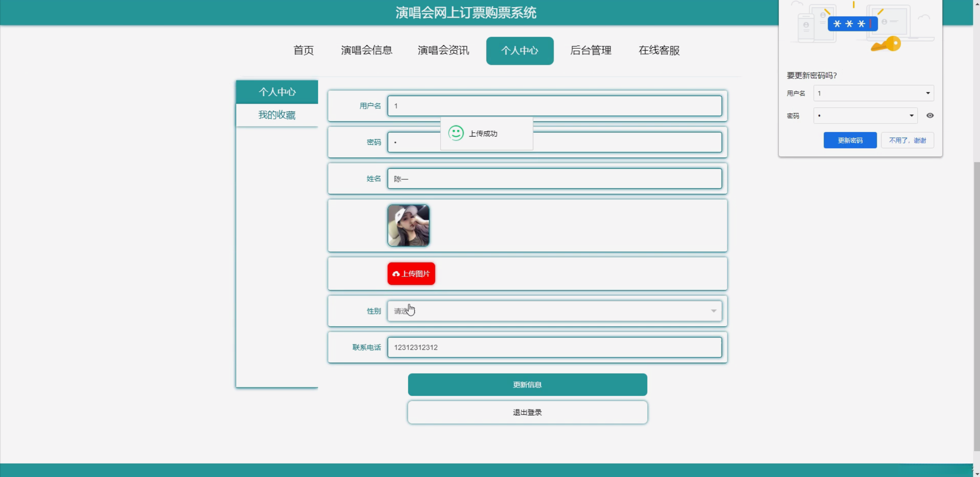980x477 pixels.
Task: Open the 密码 dropdown in password popup
Action: (911, 115)
